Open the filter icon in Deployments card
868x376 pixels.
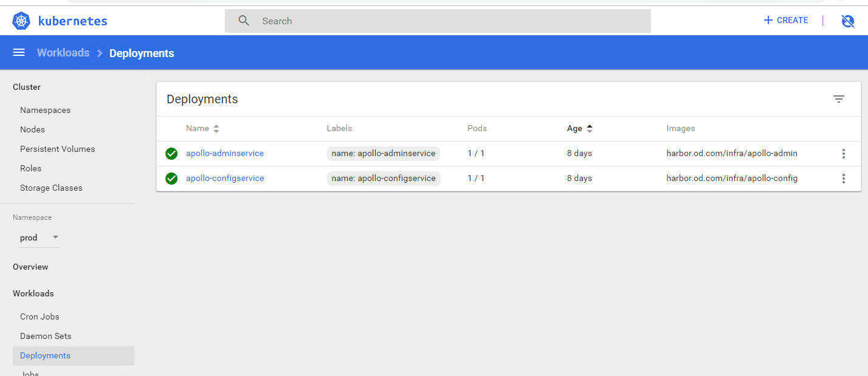(x=839, y=99)
